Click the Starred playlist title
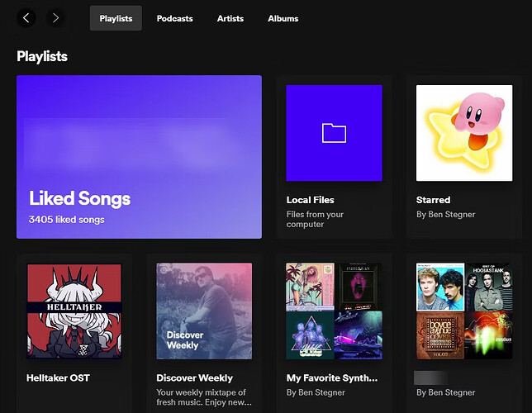 tap(433, 200)
